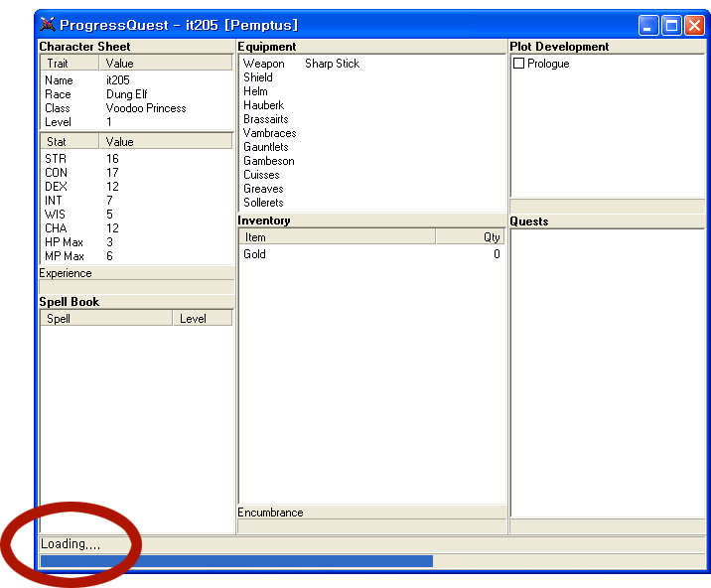Select the MP Max row
This screenshot has height=588, width=711.
tap(136, 256)
